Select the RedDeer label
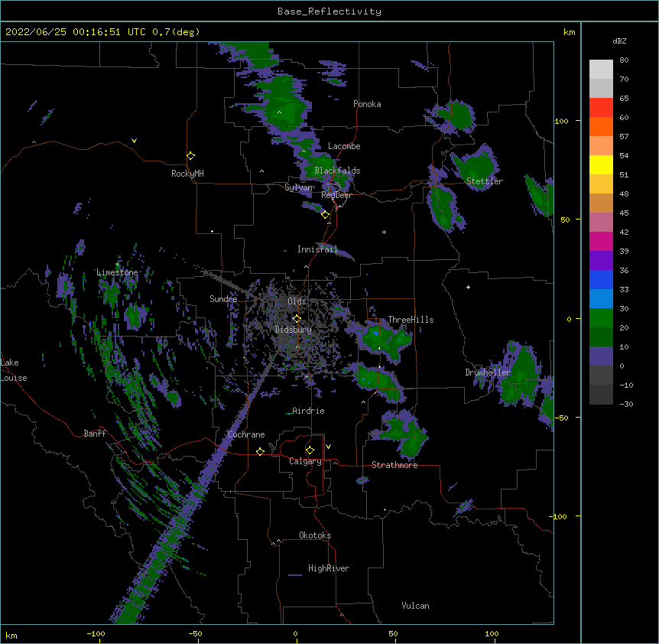This screenshot has width=659, height=644. point(336,195)
